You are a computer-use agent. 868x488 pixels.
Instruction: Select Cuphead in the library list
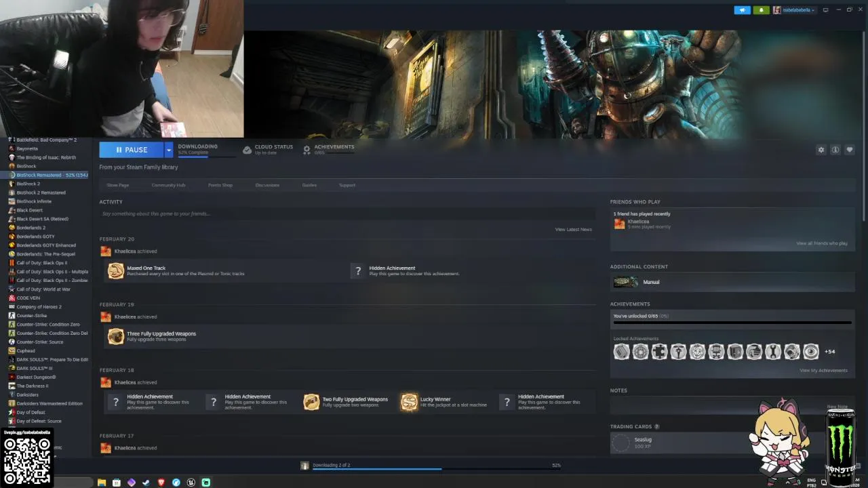point(26,351)
